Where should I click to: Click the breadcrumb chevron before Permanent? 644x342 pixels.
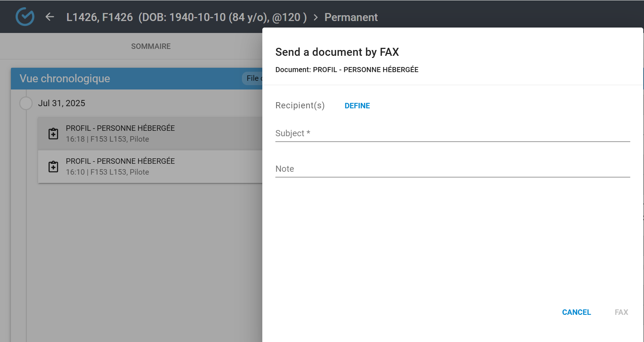316,17
